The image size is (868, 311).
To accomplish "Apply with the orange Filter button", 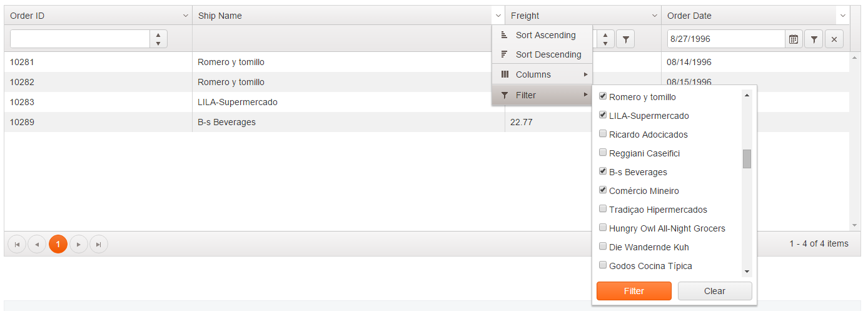I will point(633,291).
